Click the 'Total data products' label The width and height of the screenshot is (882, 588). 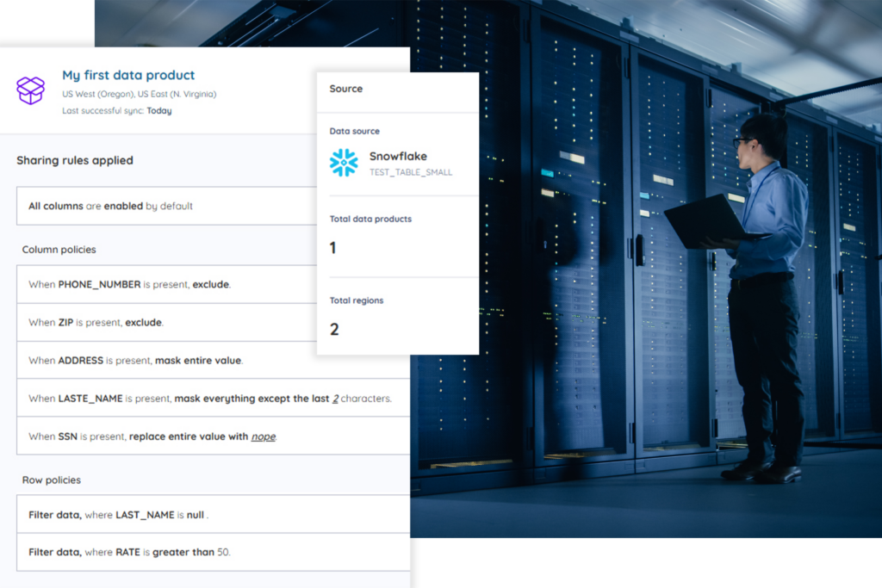[x=370, y=219]
